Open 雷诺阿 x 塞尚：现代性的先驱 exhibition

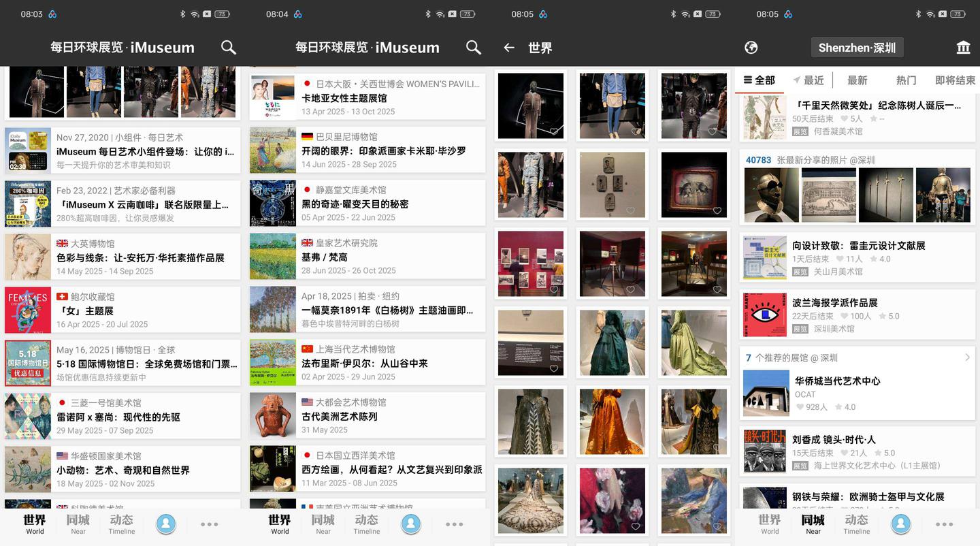point(122,416)
